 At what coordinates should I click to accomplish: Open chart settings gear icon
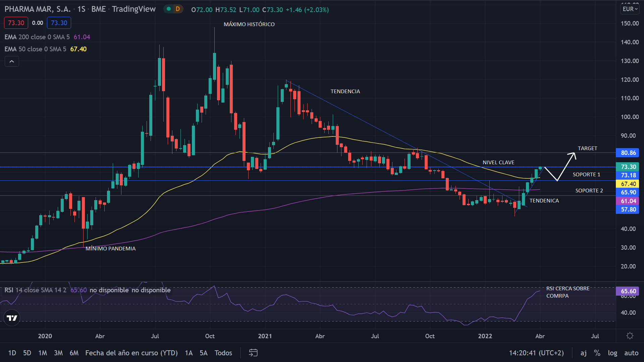[630, 336]
